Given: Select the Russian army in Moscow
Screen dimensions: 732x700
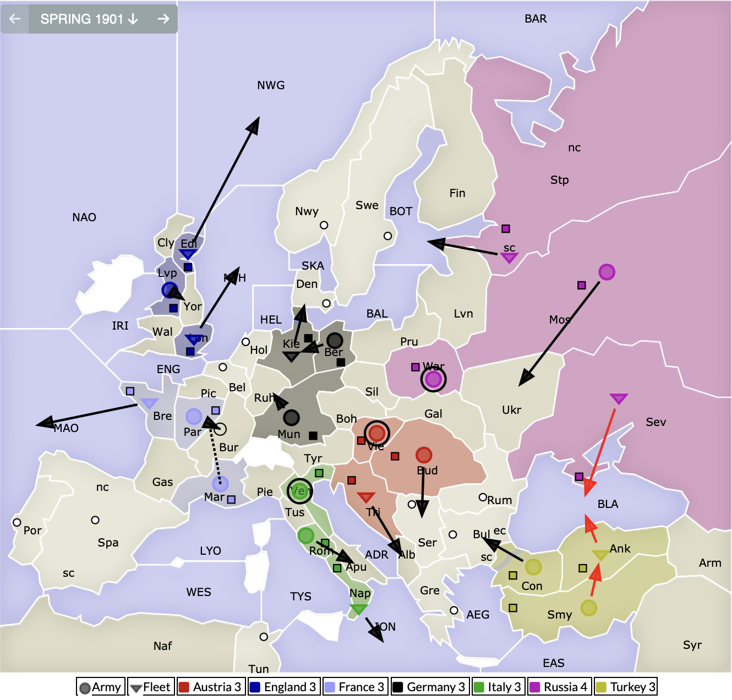Looking at the screenshot, I should (x=607, y=272).
